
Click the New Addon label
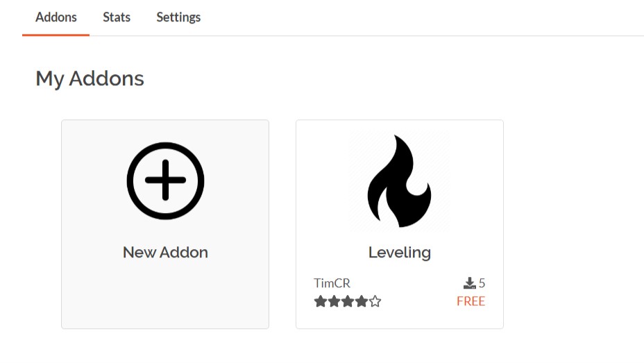click(166, 252)
